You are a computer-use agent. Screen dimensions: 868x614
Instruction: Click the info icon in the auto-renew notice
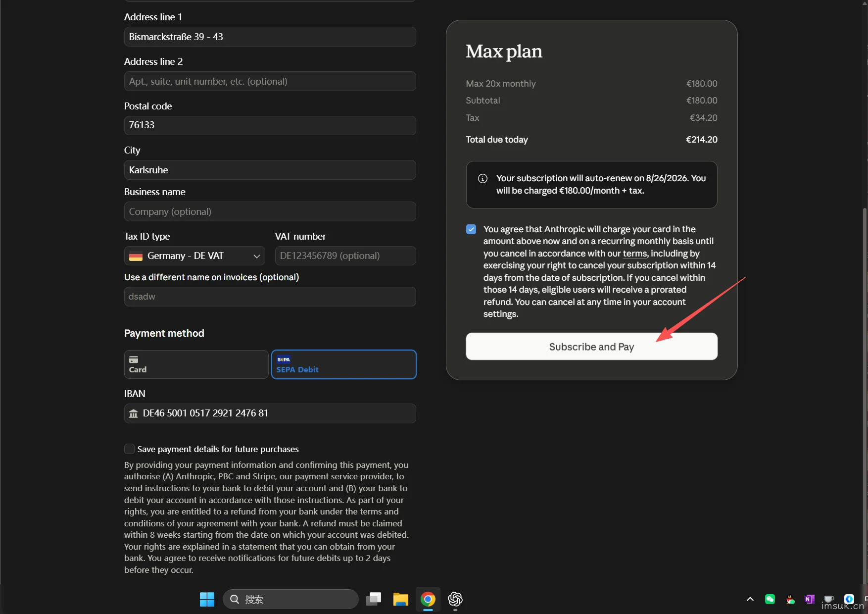click(x=483, y=179)
